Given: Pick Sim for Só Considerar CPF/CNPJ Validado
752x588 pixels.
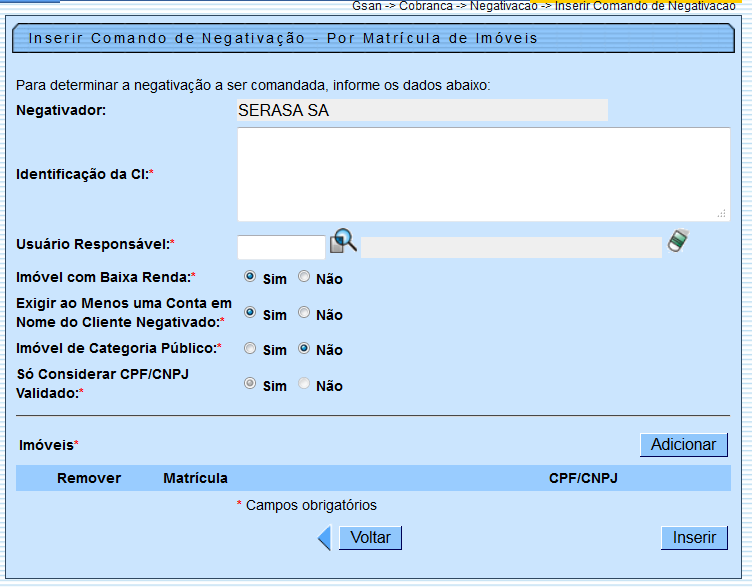Looking at the screenshot, I should (x=250, y=384).
